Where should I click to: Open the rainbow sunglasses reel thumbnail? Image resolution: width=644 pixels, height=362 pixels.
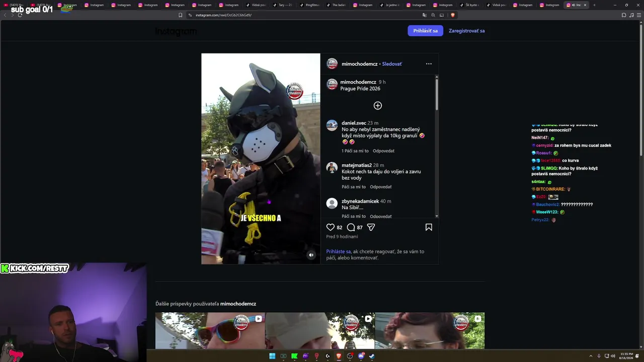tap(210, 331)
